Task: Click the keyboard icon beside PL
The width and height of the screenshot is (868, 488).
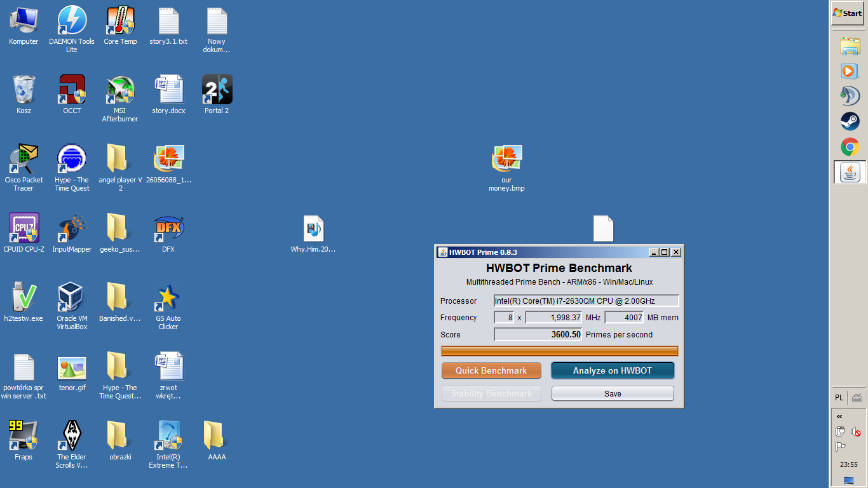Action: click(x=857, y=398)
